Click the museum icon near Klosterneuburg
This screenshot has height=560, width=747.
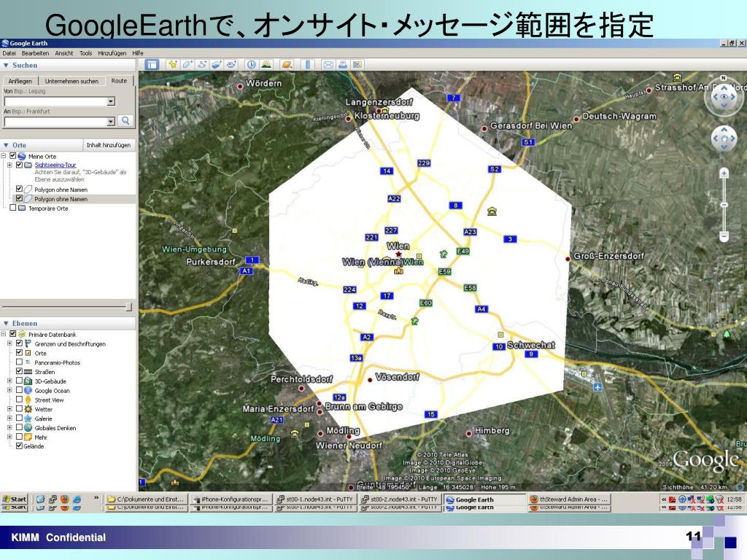coord(385,110)
